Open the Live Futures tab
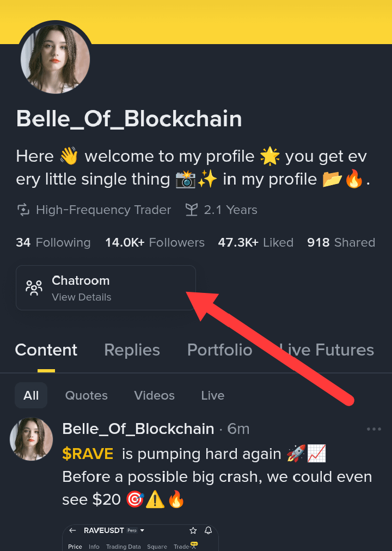 point(327,350)
